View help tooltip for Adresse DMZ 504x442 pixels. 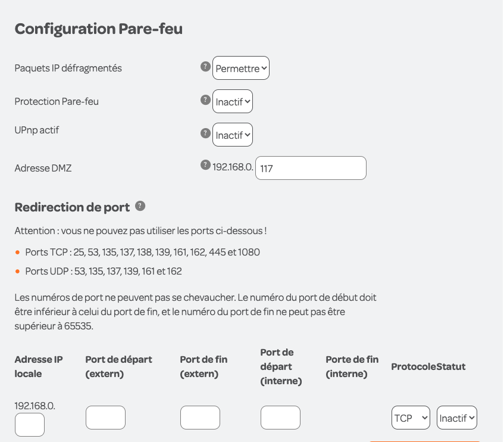(205, 164)
